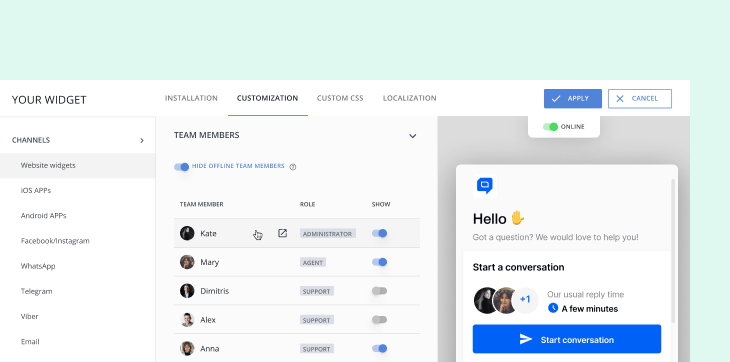Click the +1 agents badge in the preview

pos(526,300)
